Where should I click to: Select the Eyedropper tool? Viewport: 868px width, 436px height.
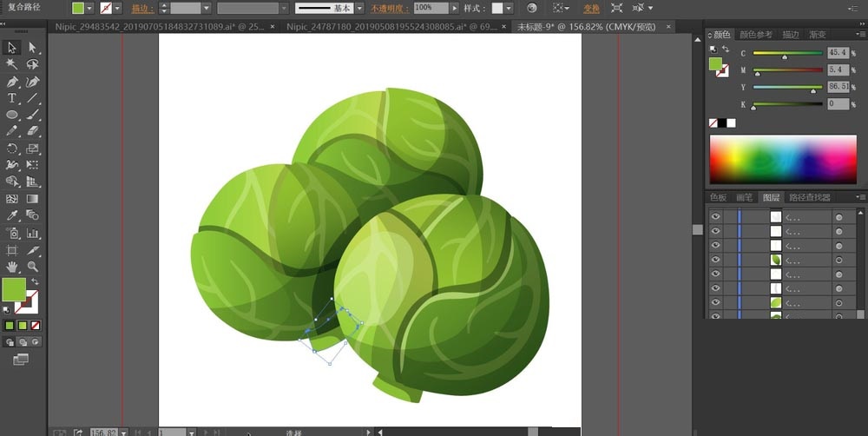(12, 215)
